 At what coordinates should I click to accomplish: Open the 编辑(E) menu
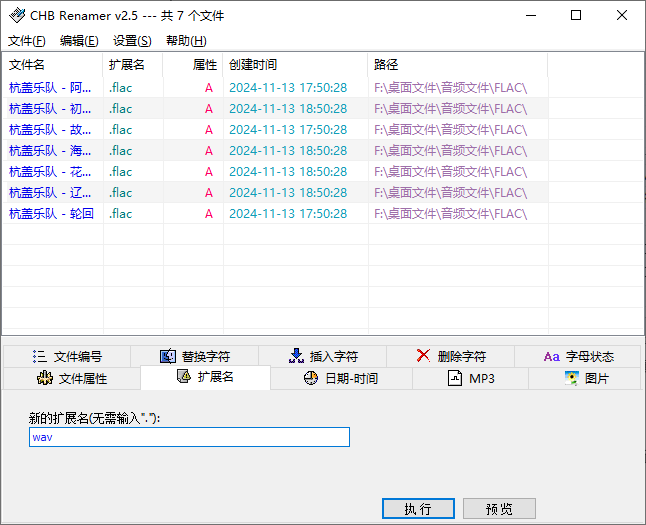click(79, 41)
